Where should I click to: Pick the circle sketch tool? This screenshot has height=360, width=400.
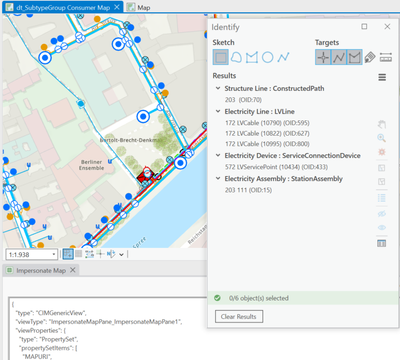click(x=267, y=57)
